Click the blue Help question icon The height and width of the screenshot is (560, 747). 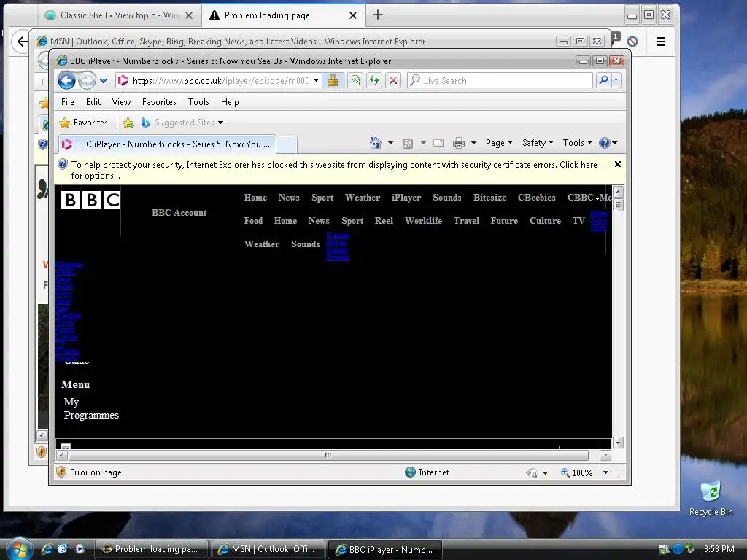(x=605, y=143)
